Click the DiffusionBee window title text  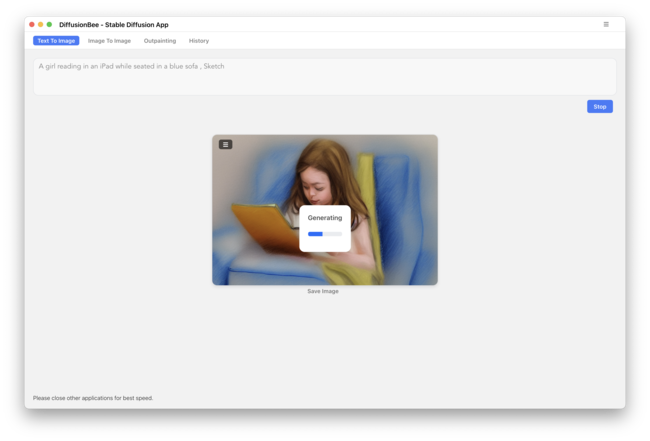(114, 24)
